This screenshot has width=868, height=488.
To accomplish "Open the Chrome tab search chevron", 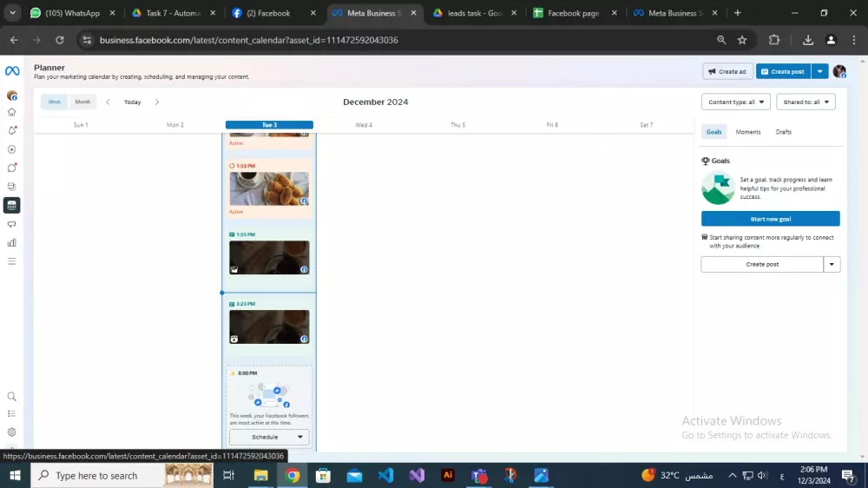I will 12,13.
